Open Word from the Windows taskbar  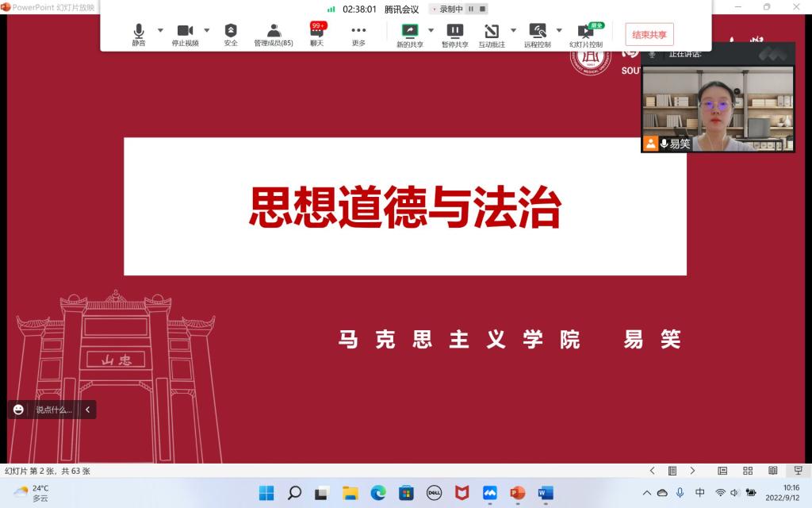point(545,493)
